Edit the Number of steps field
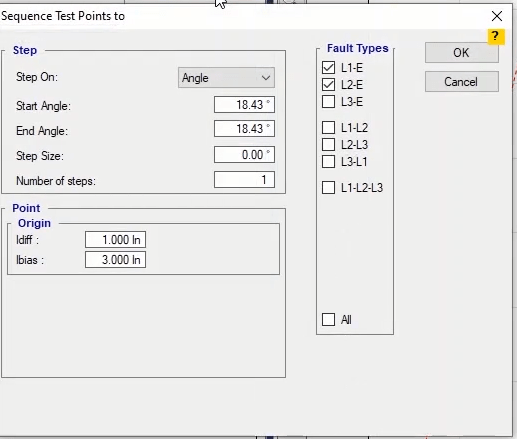Image resolution: width=517 pixels, height=439 pixels. coord(244,180)
